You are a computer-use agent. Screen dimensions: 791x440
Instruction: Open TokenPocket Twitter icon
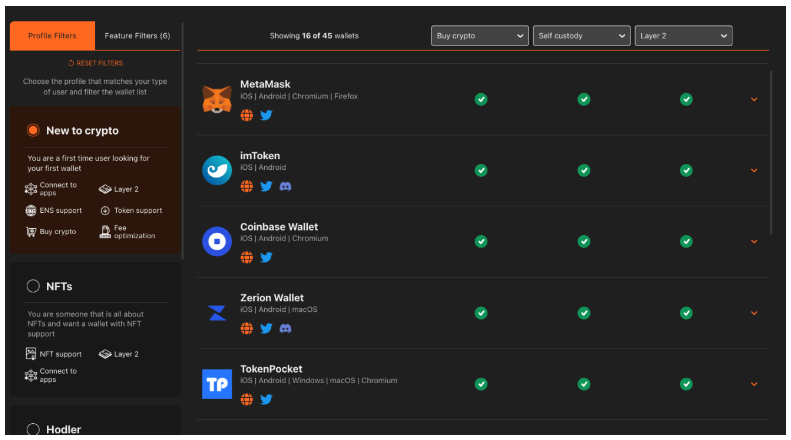click(x=266, y=400)
